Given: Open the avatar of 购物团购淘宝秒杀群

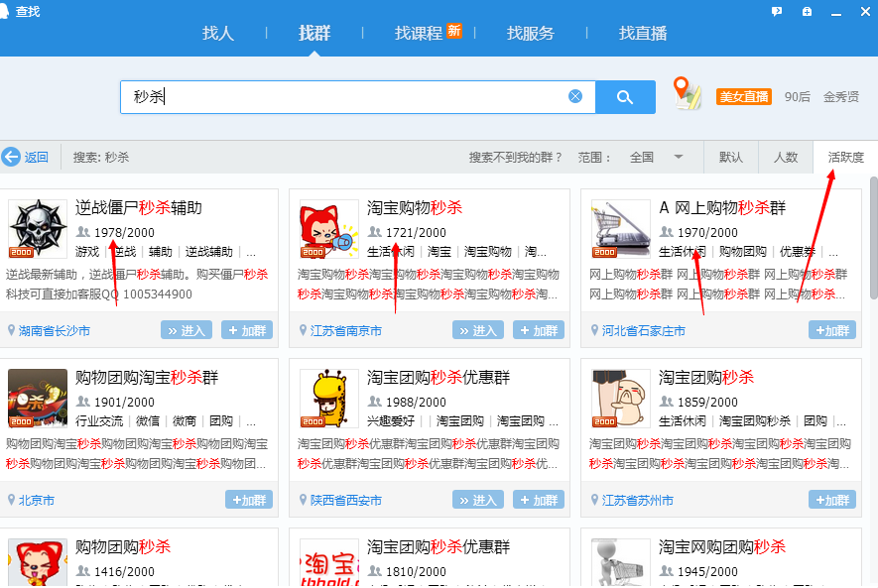Looking at the screenshot, I should pyautogui.click(x=38, y=398).
